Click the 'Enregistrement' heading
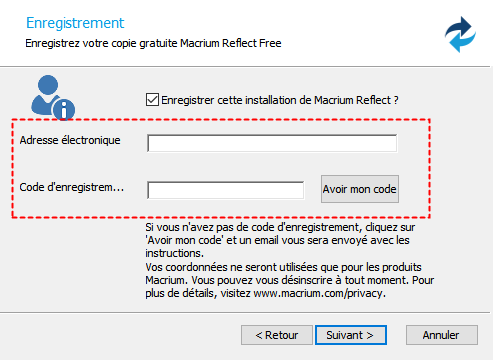 coord(75,23)
